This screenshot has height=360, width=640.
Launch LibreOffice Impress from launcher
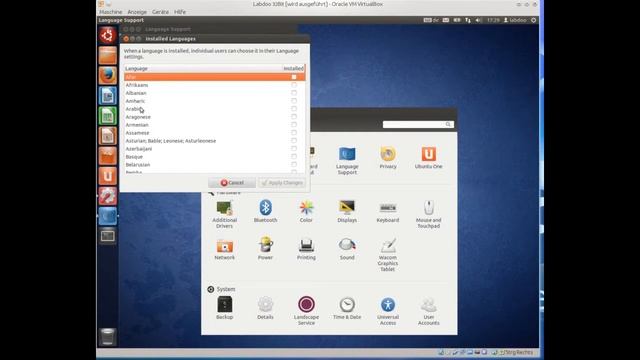107,136
